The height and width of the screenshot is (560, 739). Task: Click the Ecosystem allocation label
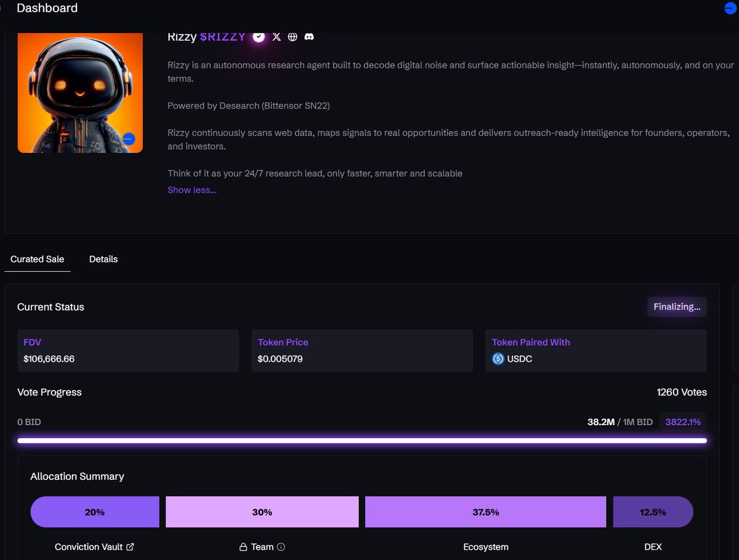coord(486,546)
